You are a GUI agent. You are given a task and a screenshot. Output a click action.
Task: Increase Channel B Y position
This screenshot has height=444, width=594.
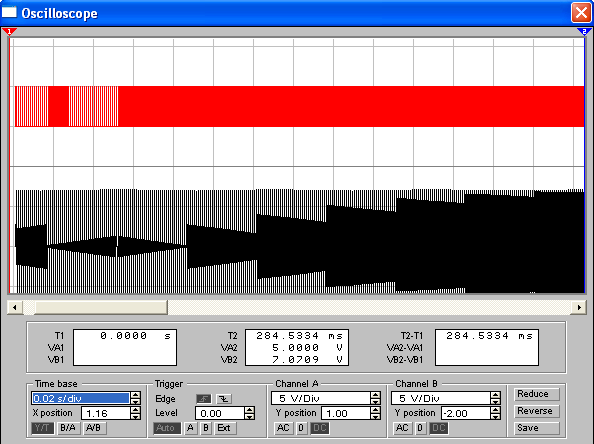[496, 410]
